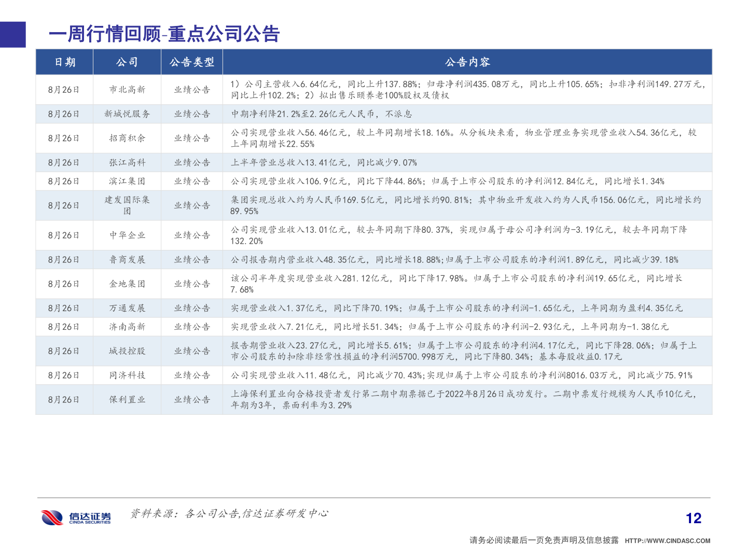The width and height of the screenshot is (747, 560).
Task: Select the 公告内容 column header
Action: (x=468, y=62)
